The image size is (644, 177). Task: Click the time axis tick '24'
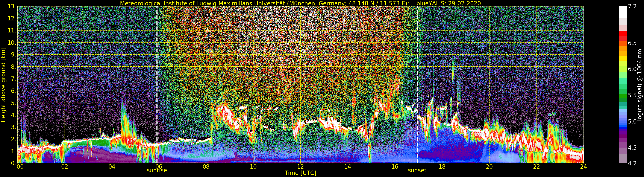pos(583,167)
